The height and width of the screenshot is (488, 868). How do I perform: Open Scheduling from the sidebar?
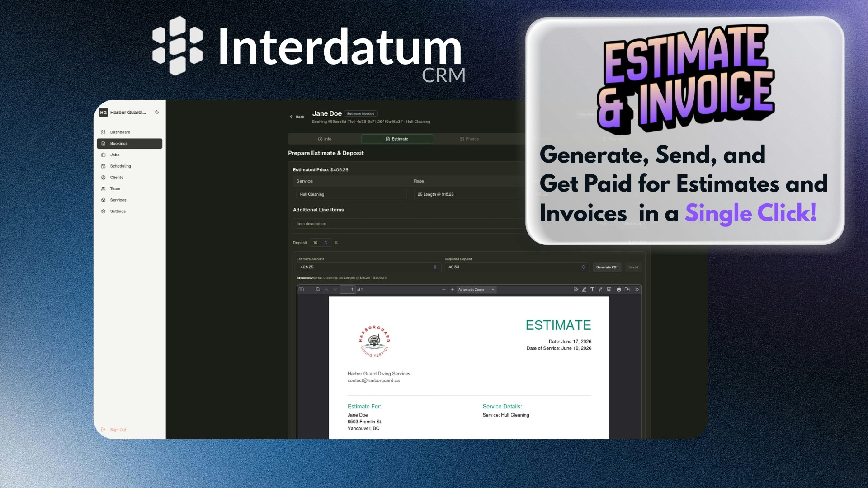point(129,166)
